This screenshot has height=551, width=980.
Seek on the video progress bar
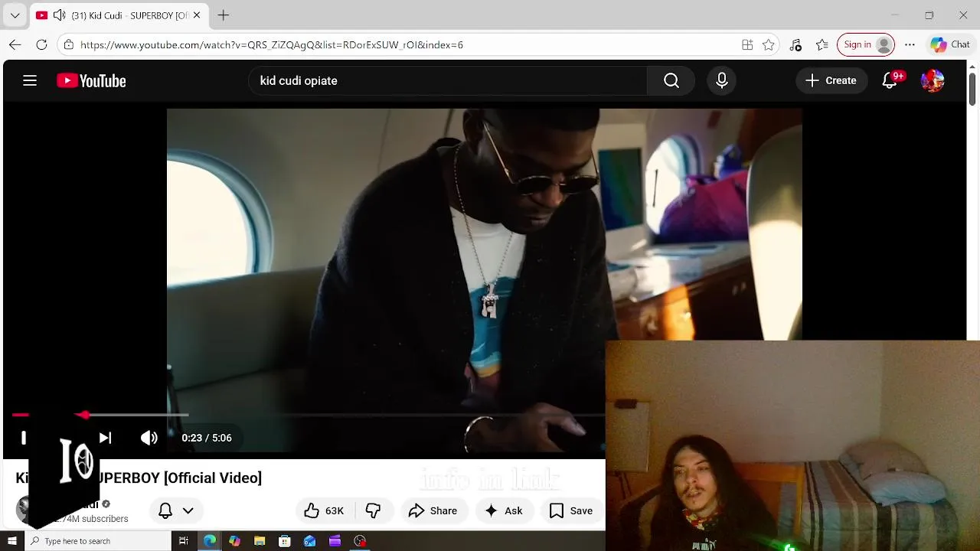point(309,415)
